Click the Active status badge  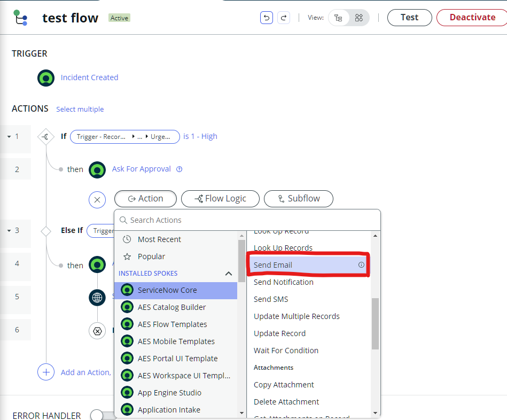[119, 18]
